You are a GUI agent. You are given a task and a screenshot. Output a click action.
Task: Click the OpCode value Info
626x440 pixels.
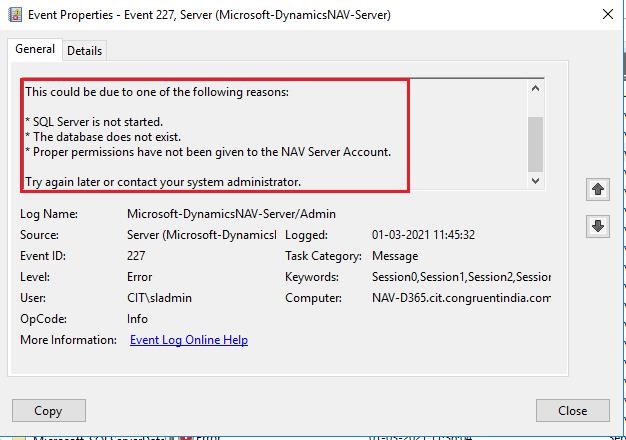pyautogui.click(x=137, y=319)
